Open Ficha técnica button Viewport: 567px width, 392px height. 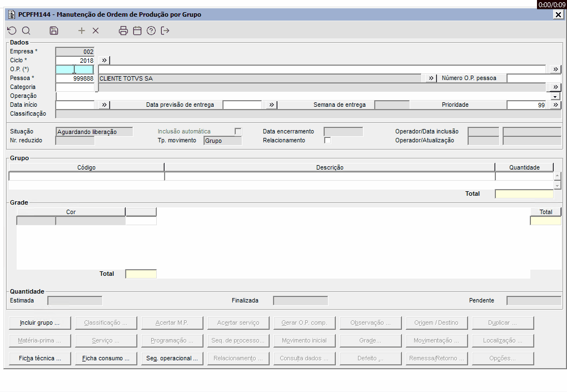tap(40, 359)
